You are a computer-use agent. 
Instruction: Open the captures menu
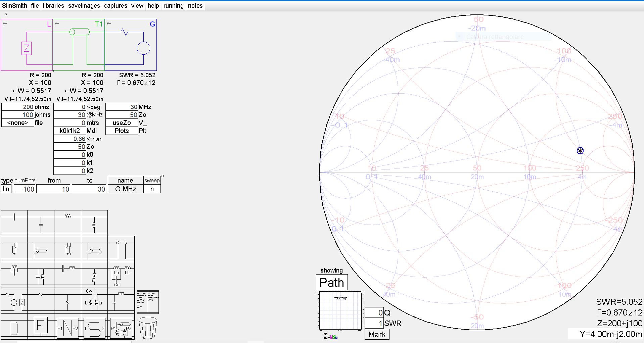tap(116, 6)
